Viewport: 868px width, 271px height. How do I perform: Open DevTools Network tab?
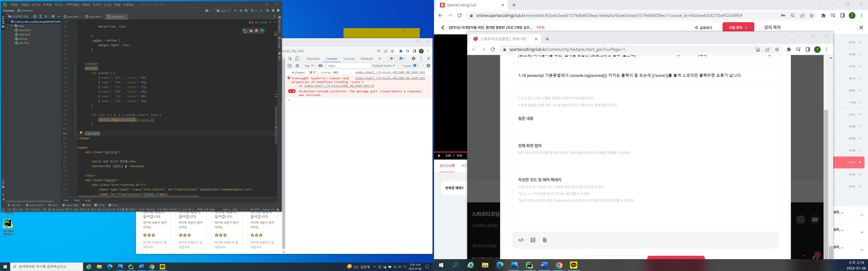(367, 59)
